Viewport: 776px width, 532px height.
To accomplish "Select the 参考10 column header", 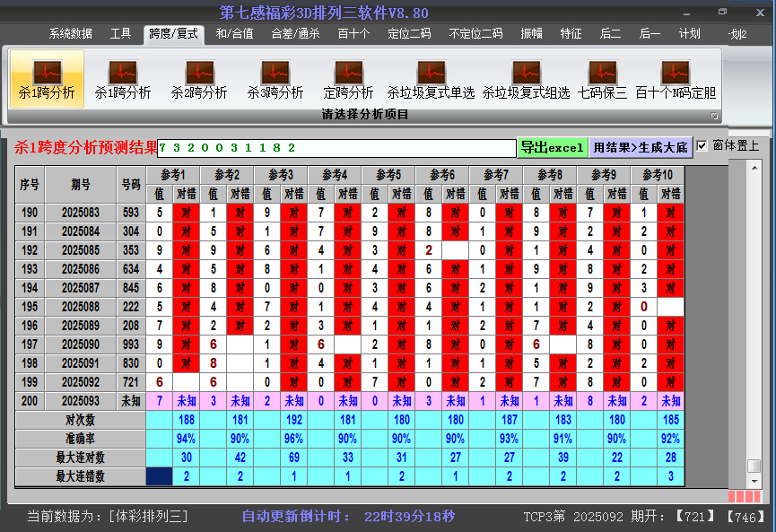I will pos(658,175).
